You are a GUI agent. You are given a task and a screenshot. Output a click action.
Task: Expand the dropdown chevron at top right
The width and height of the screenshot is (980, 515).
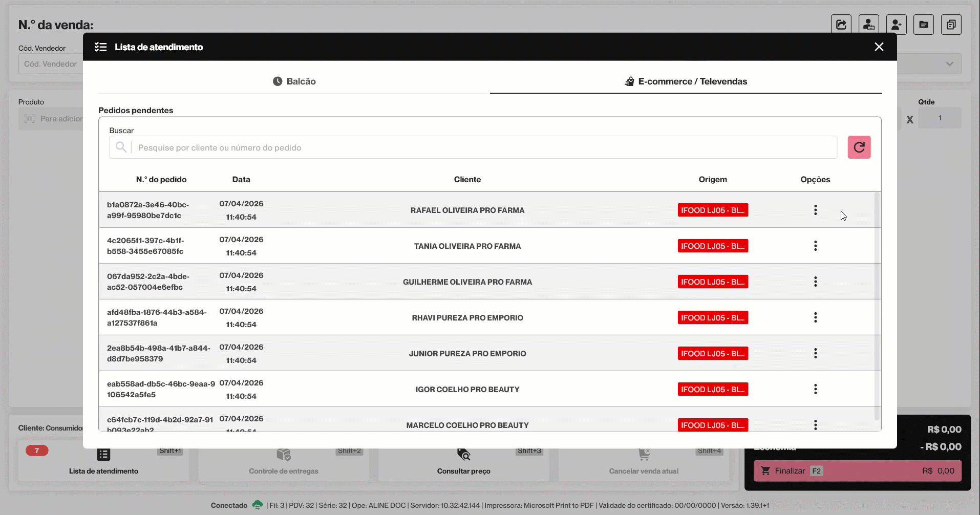(x=949, y=64)
